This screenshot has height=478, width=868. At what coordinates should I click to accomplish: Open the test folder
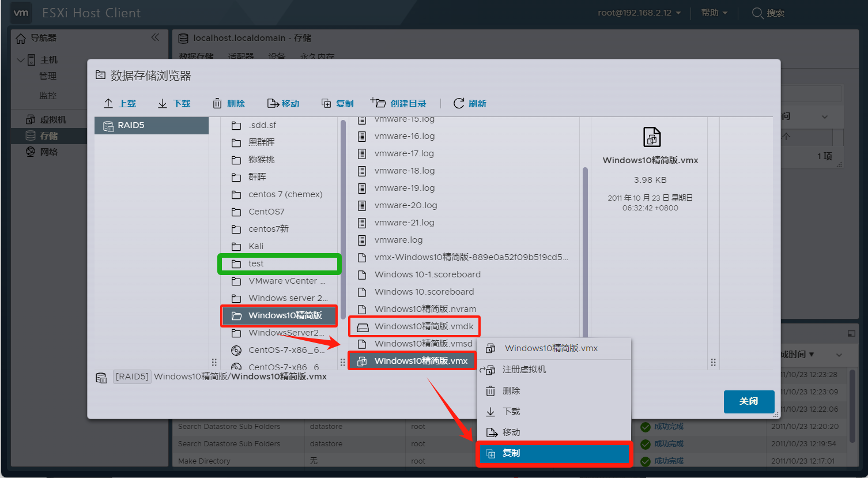(256, 264)
